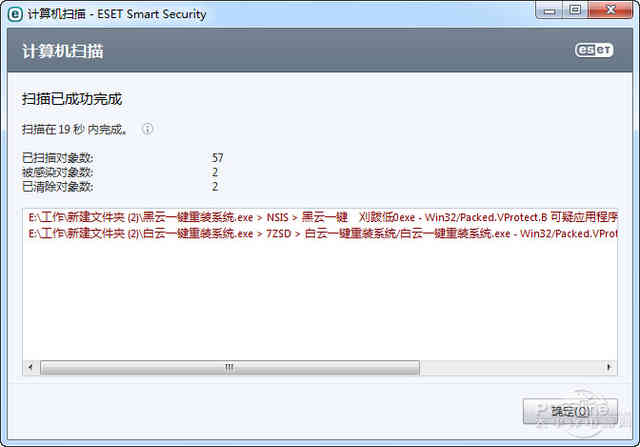Click the scan info circle icon
Viewport: 640px width, 447px height.
click(x=147, y=129)
